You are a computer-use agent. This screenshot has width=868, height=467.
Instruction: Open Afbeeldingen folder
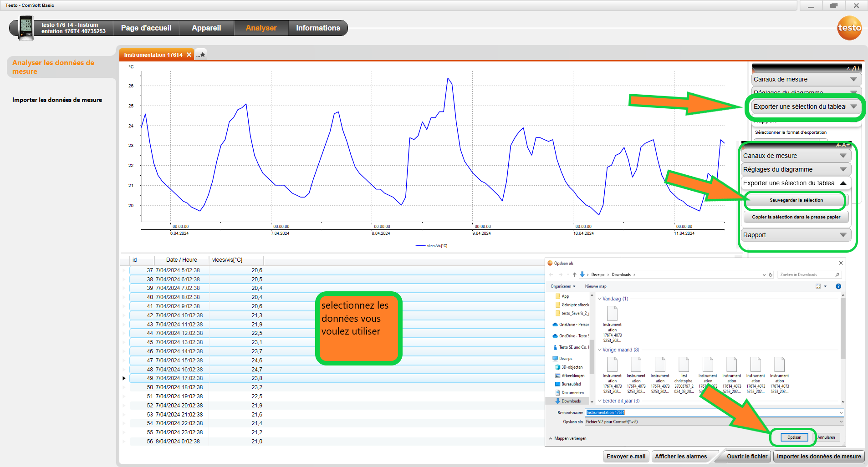pos(570,376)
